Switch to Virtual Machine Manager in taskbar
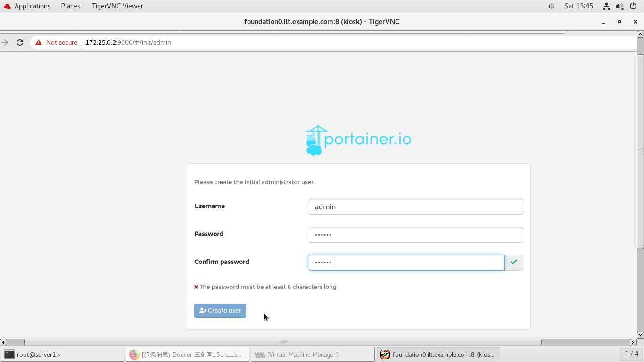This screenshot has width=644, height=362. tap(313, 354)
